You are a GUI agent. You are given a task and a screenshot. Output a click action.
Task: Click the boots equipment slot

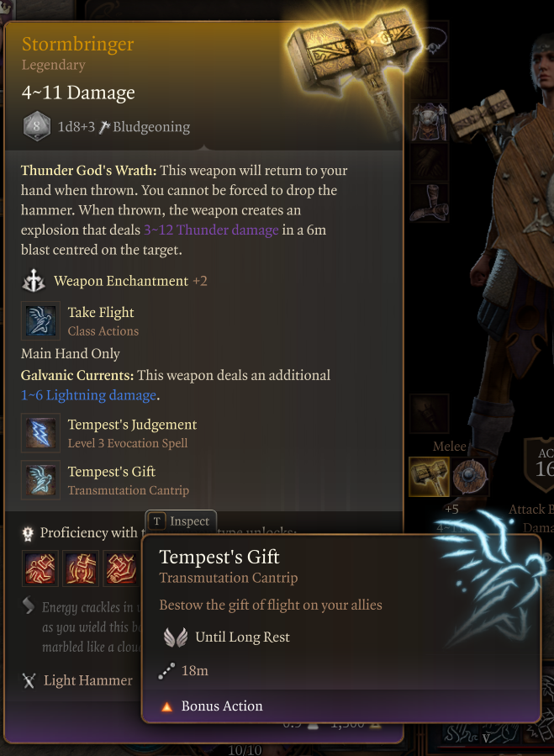coord(429,203)
